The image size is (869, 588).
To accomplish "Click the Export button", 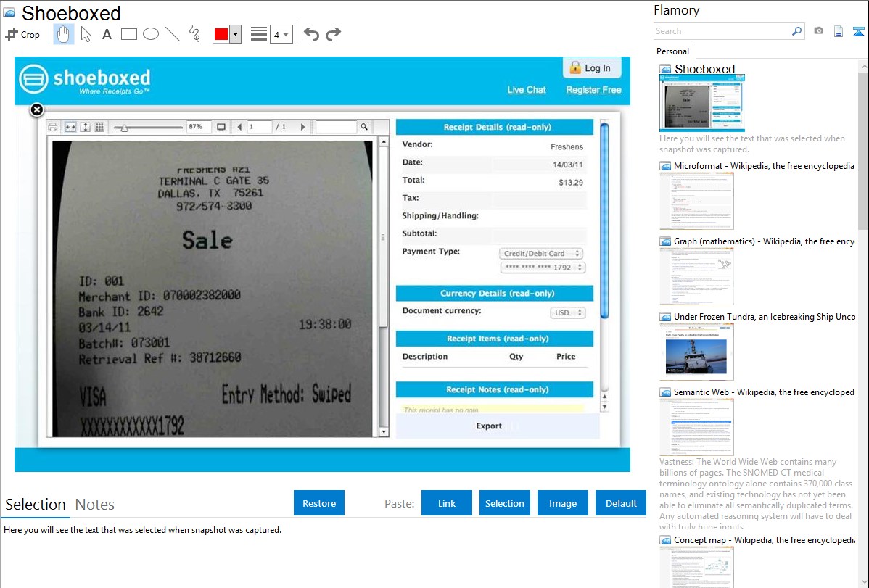I will 489,426.
